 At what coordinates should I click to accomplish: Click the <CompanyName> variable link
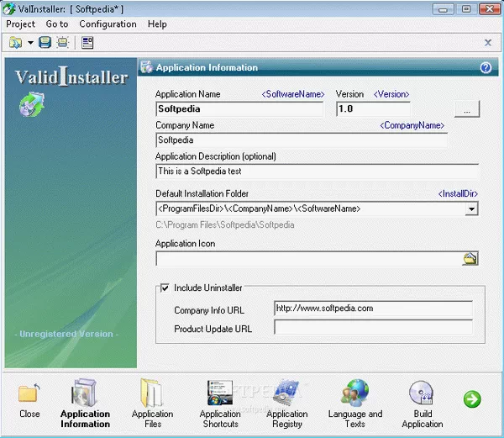pos(412,125)
